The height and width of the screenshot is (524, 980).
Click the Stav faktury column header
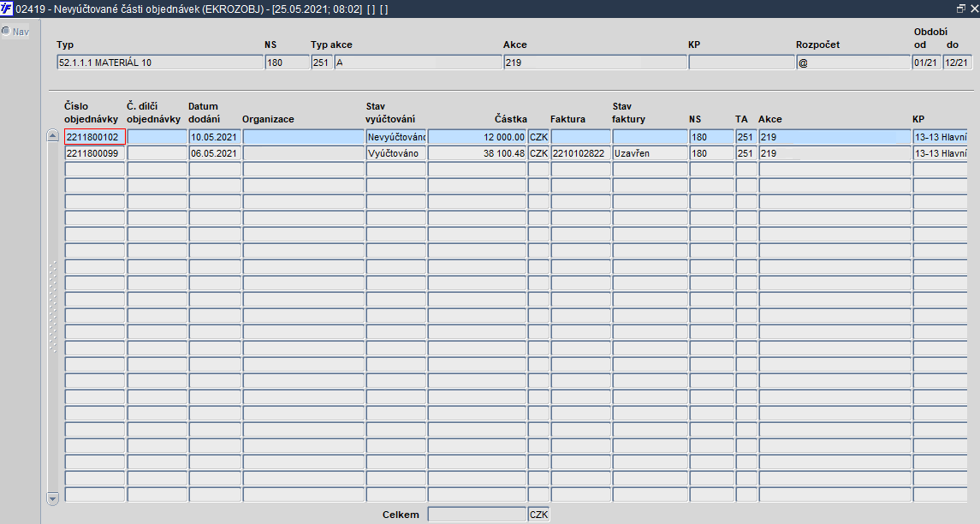click(x=629, y=112)
